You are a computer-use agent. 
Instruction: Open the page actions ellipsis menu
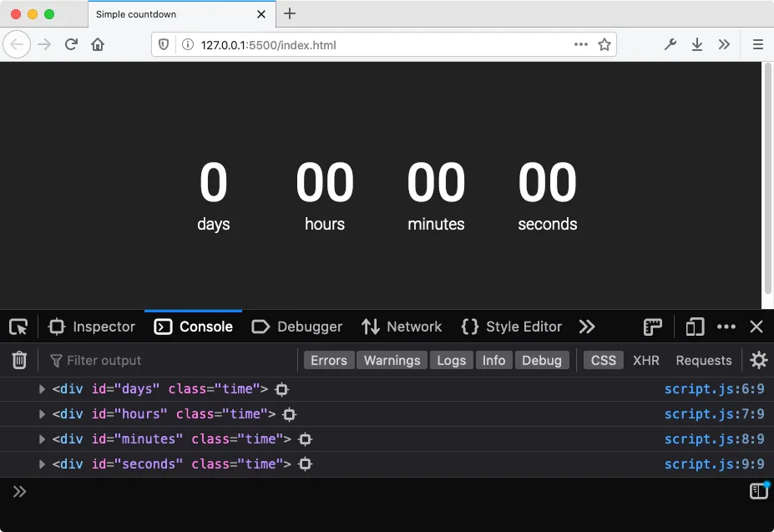(580, 43)
